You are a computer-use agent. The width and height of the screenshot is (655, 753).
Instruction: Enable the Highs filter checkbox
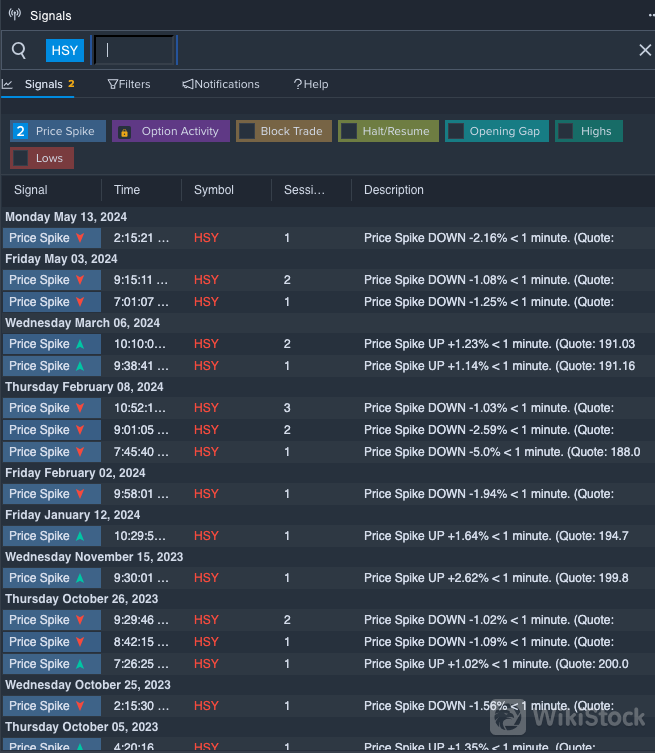click(566, 131)
